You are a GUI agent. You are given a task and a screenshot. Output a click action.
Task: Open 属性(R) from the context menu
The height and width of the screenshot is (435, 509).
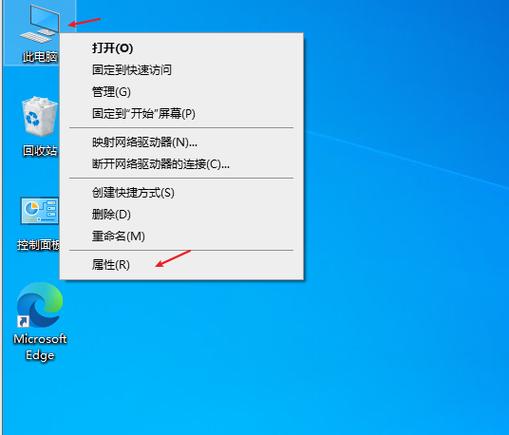click(182, 265)
